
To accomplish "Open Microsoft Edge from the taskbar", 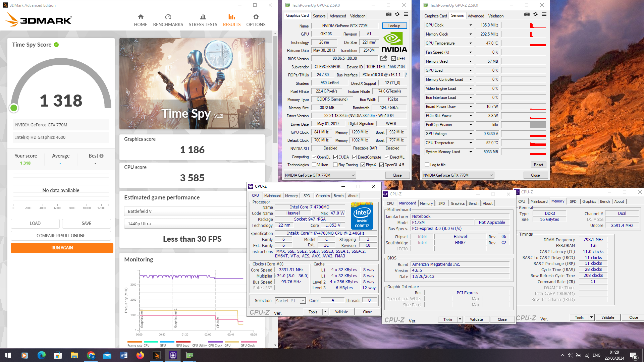I will (x=41, y=355).
